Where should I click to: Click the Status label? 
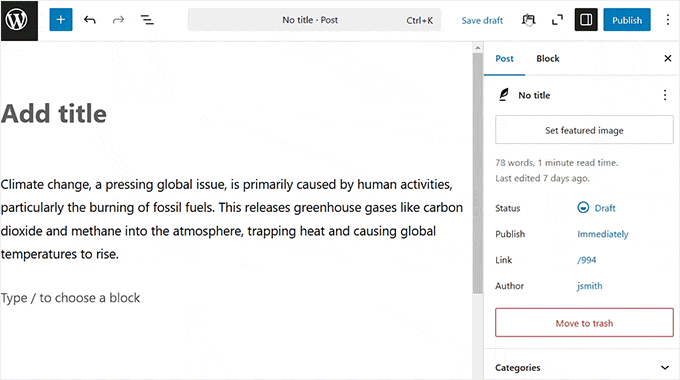tap(507, 208)
